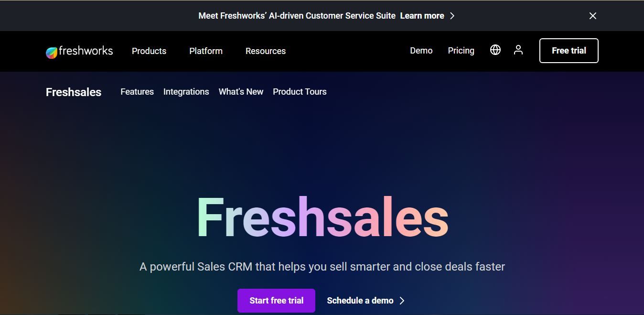The width and height of the screenshot is (644, 315).
Task: Open the language selector globe icon
Action: (x=495, y=50)
